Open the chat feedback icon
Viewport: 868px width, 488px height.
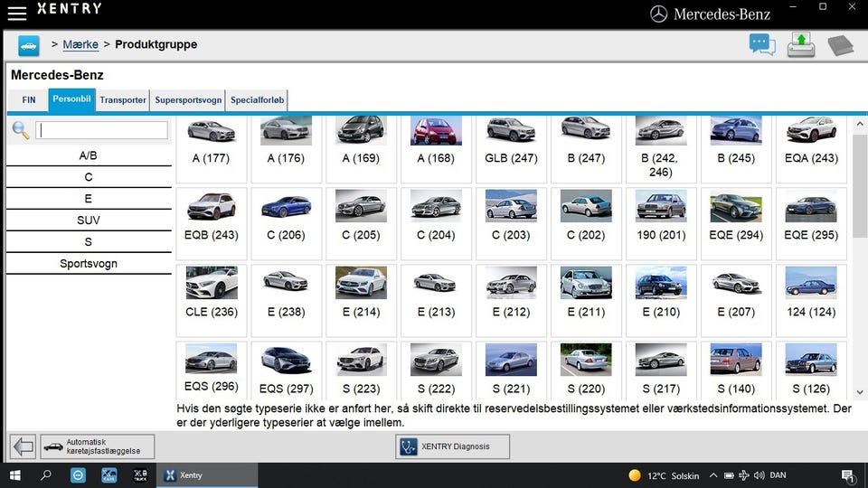762,44
